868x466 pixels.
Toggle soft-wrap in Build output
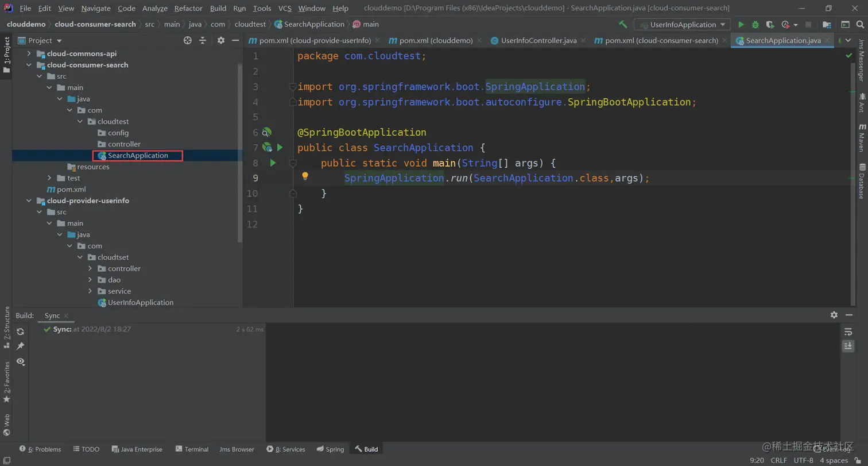(x=848, y=332)
